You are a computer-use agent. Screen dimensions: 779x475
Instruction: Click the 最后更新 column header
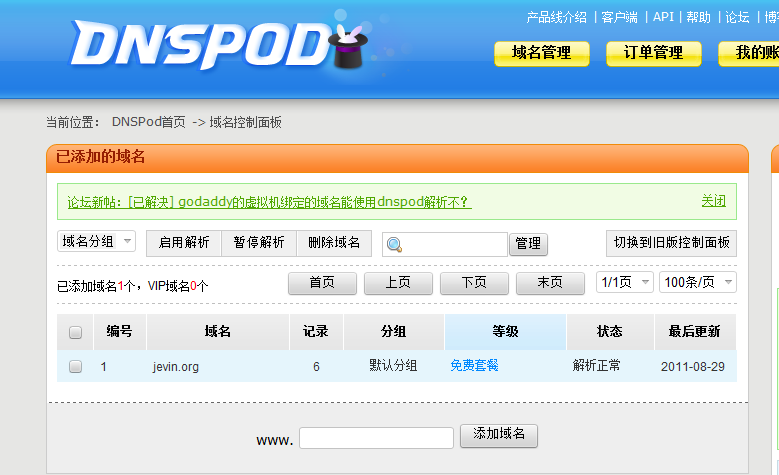(695, 331)
